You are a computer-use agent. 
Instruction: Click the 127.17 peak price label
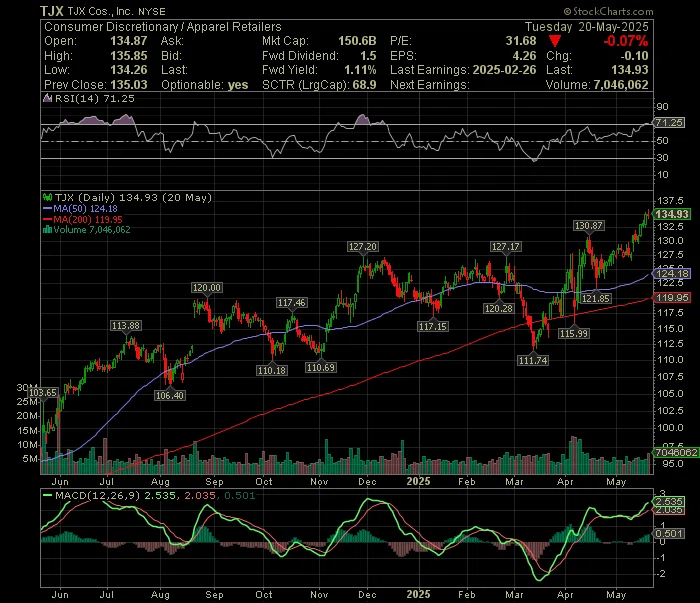click(505, 247)
